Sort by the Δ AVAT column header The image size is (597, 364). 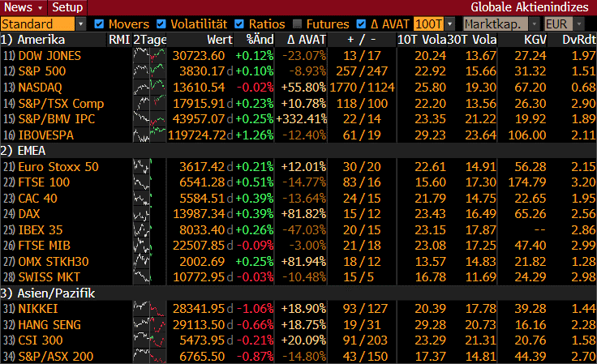pyautogui.click(x=307, y=40)
